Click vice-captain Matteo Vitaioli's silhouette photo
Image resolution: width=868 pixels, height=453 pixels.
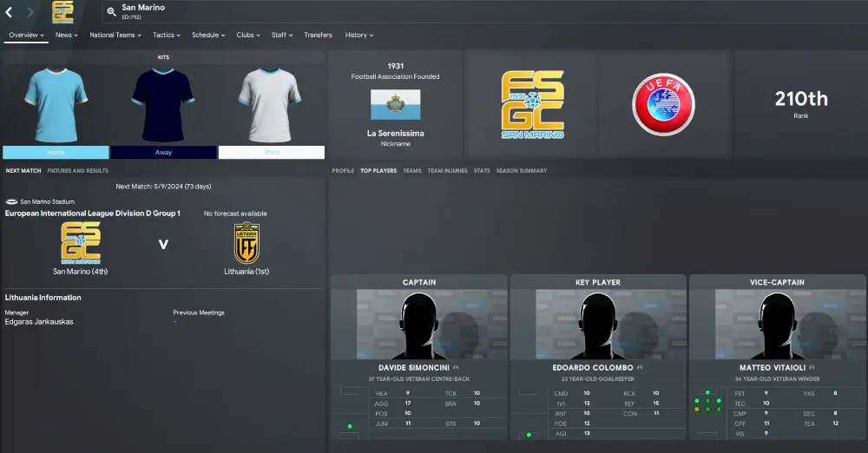[x=777, y=325]
